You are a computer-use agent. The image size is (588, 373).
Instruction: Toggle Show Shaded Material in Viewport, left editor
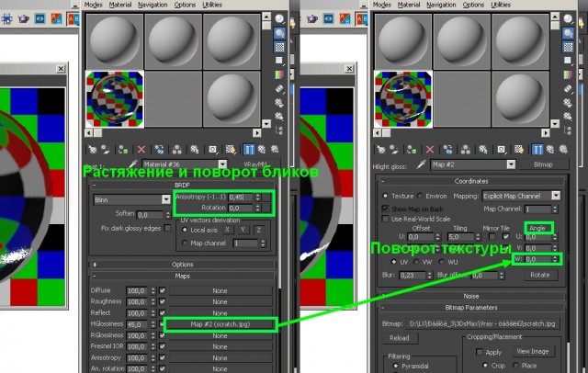(231, 150)
